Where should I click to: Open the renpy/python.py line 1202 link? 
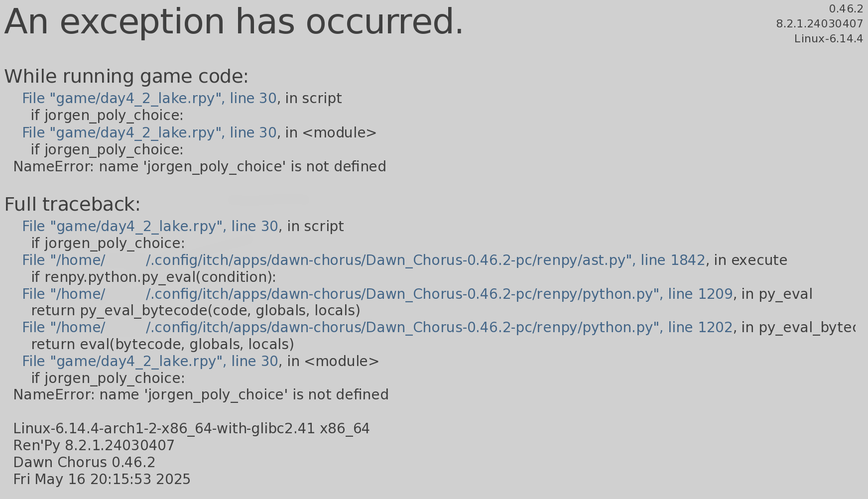pos(377,328)
